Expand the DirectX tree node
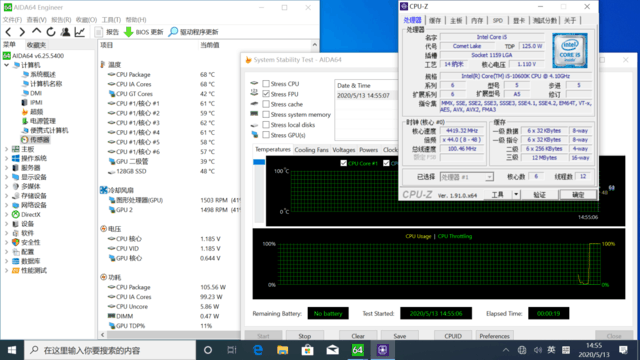The height and width of the screenshot is (360, 640). pyautogui.click(x=7, y=214)
